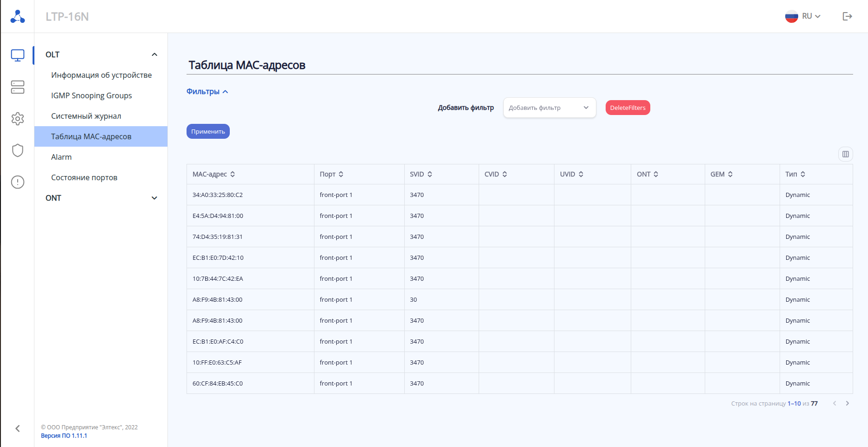
Task: Click the server rack sidebar icon
Action: pos(17,87)
